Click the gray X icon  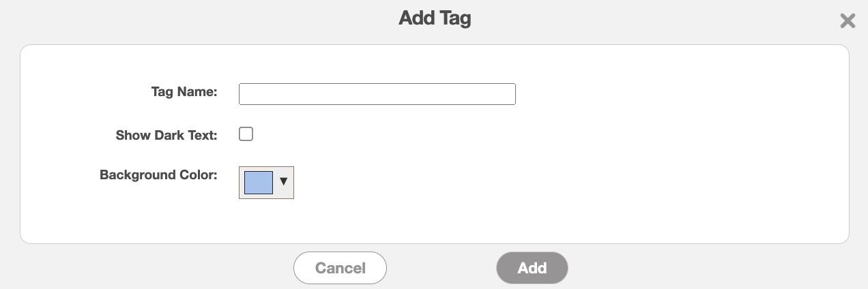(848, 21)
